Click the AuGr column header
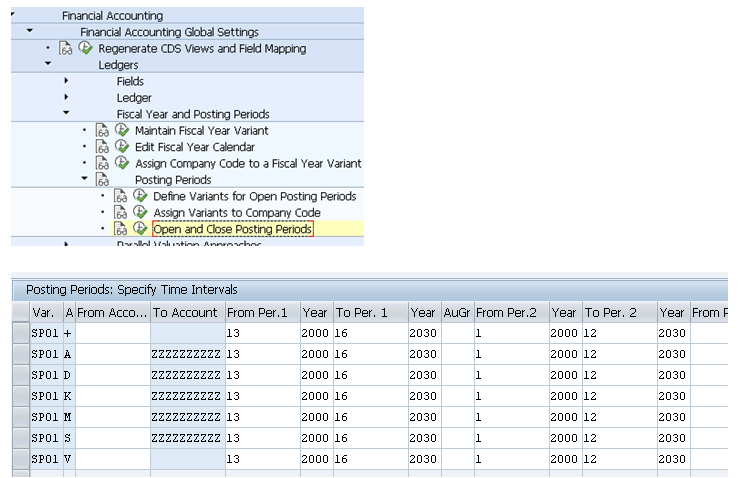 point(457,312)
